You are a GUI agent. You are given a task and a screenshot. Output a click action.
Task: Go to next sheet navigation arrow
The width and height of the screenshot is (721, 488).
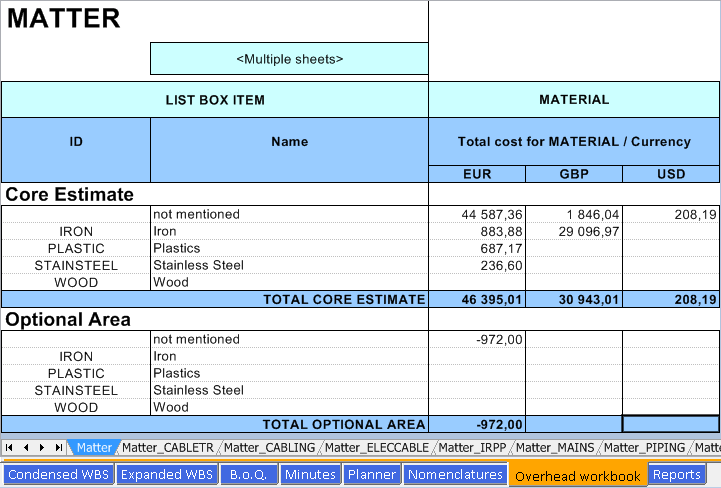click(x=42, y=447)
